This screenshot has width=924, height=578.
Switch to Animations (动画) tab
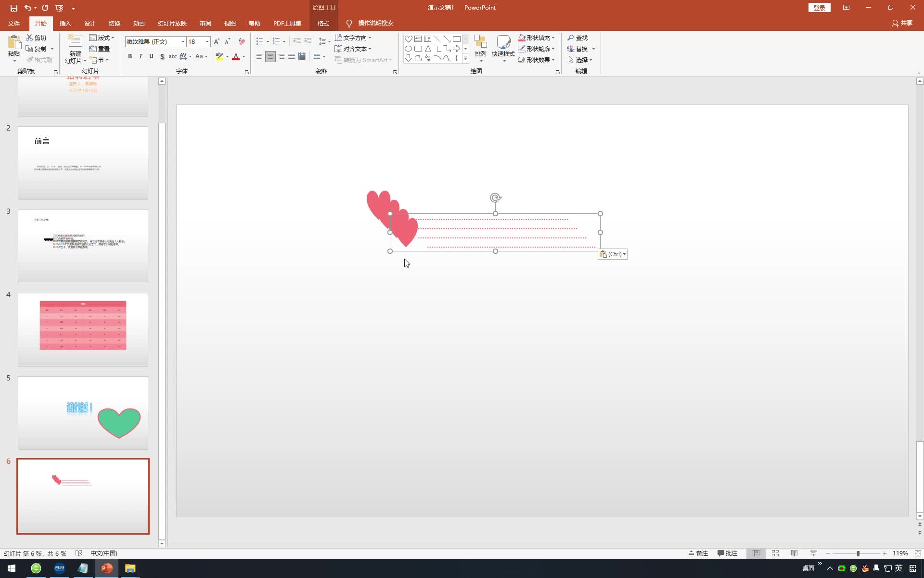coord(139,23)
